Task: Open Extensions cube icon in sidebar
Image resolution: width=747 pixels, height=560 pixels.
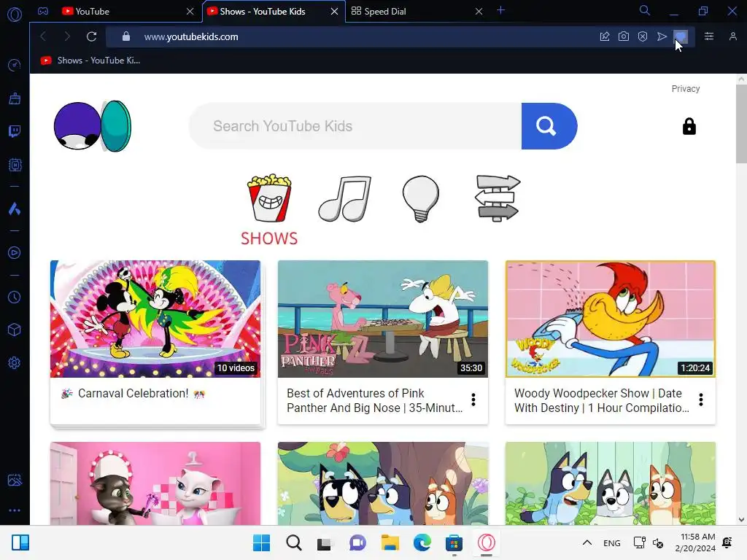Action: coord(15,330)
